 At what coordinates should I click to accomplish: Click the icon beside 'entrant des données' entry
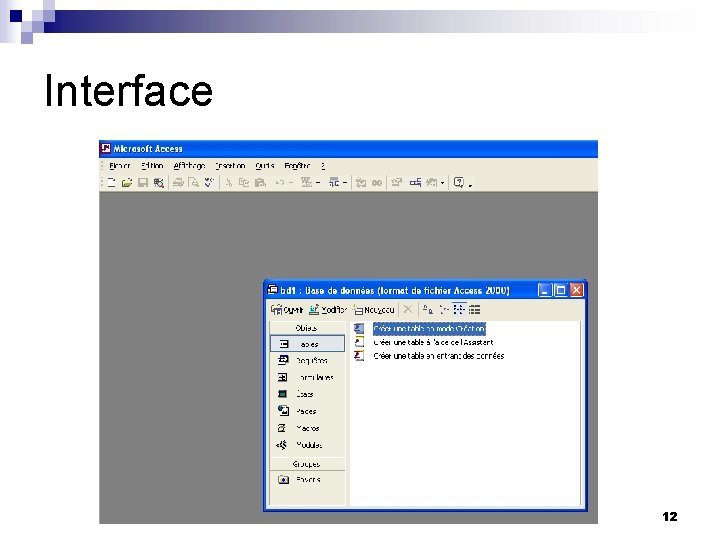[359, 356]
